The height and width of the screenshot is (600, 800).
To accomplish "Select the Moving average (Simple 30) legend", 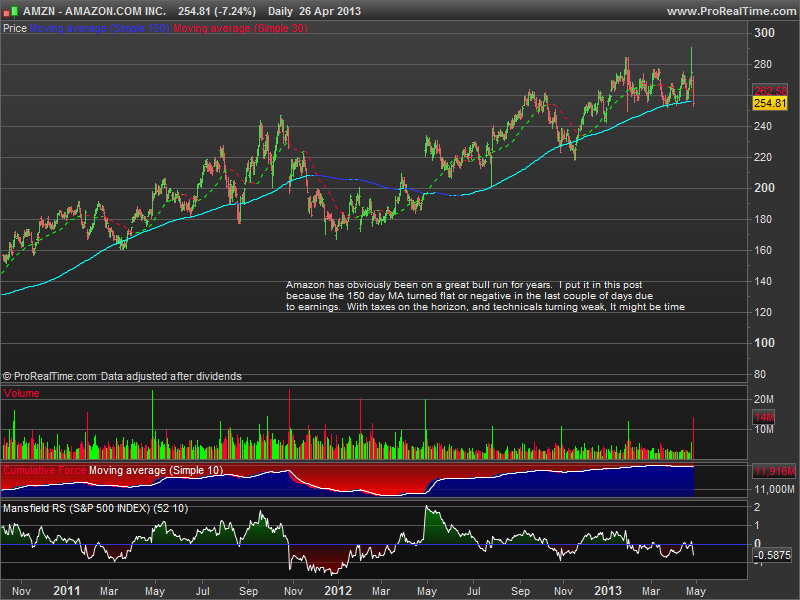I will 240,29.
